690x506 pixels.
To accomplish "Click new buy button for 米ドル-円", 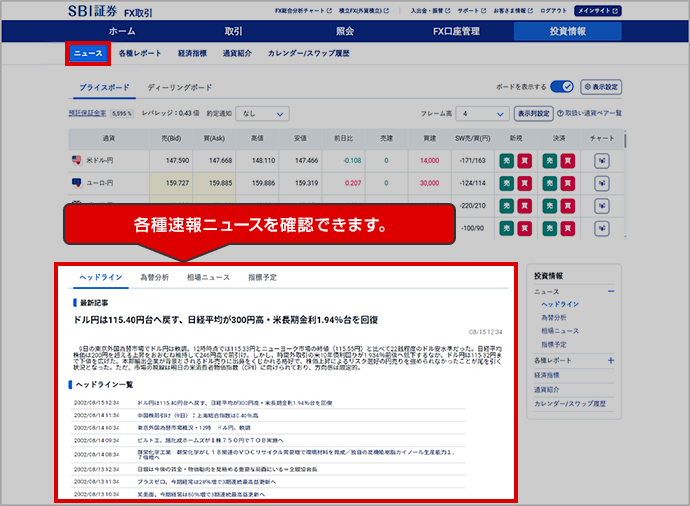I will tap(525, 161).
